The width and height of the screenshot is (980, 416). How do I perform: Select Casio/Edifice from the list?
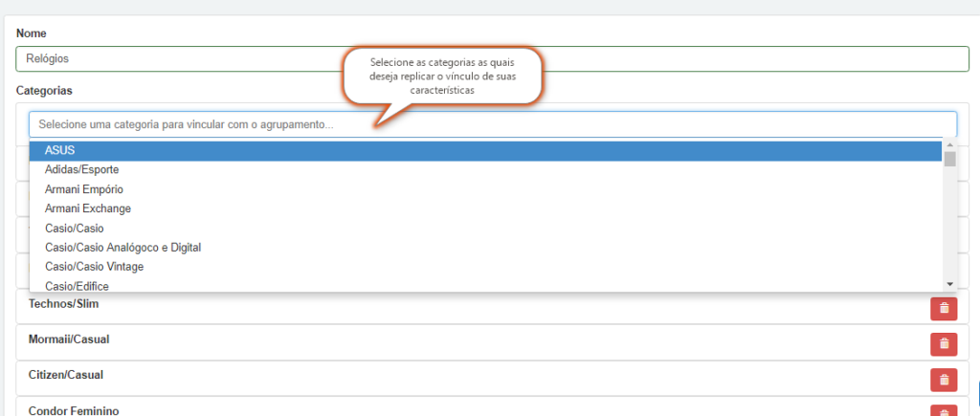point(485,285)
